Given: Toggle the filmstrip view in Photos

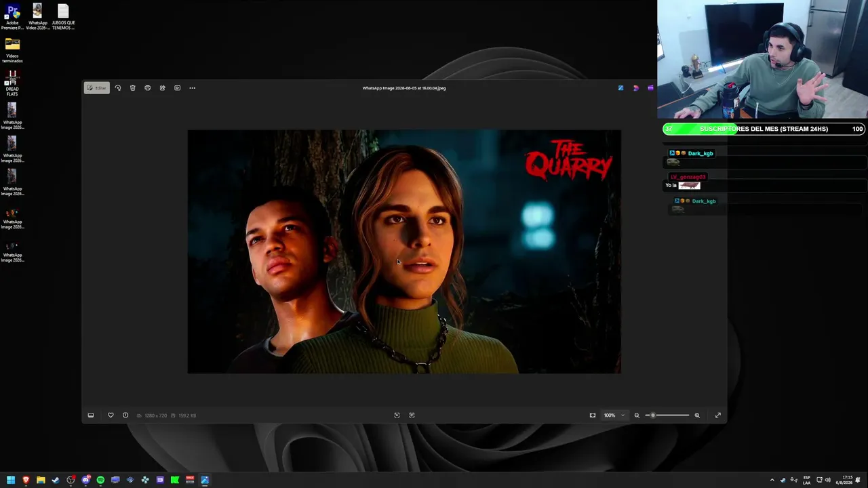Looking at the screenshot, I should click(91, 415).
